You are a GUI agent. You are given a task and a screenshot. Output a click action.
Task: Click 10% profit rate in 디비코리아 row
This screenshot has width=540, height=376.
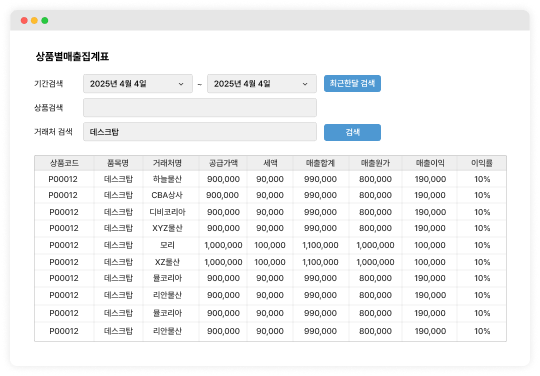[482, 212]
